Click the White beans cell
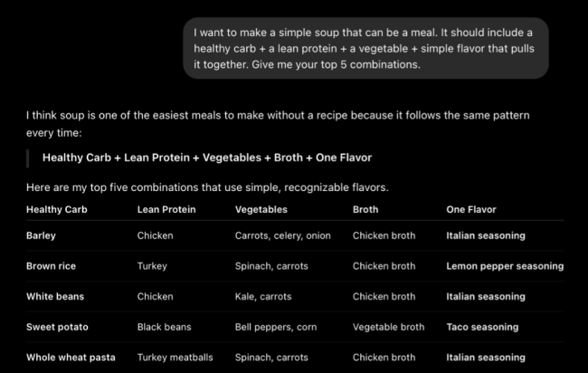This screenshot has height=373, width=588. click(55, 296)
